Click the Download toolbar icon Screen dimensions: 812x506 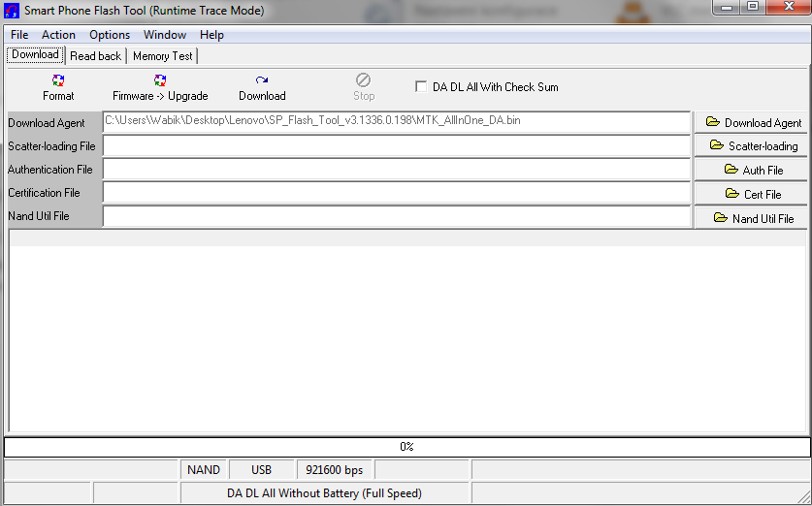262,80
